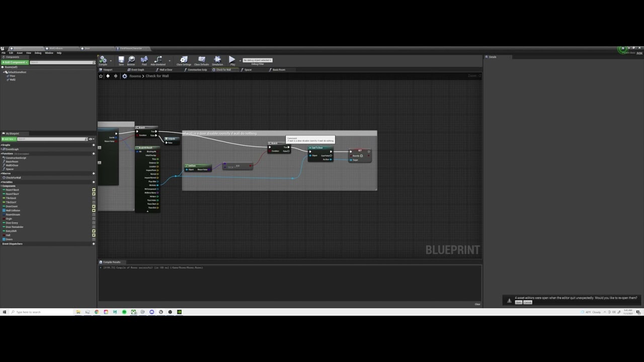
Task: Switch to the Construction Script tab
Action: point(196,70)
